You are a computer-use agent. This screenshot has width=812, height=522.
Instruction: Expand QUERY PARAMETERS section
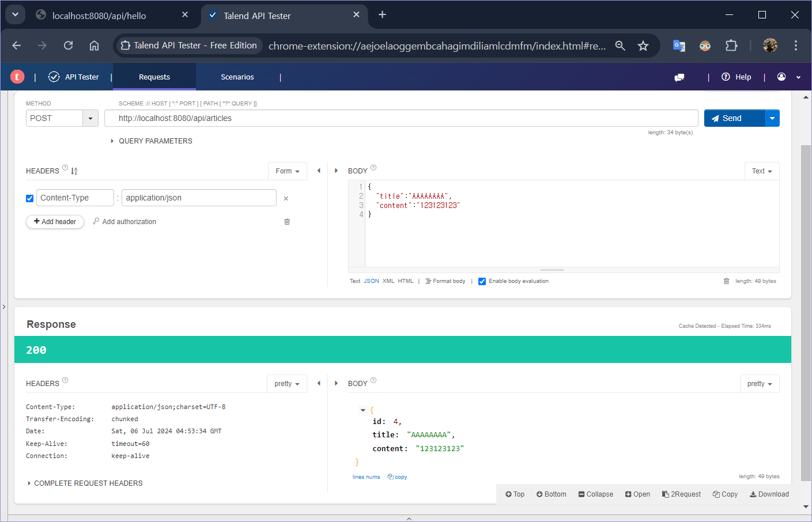click(x=151, y=141)
